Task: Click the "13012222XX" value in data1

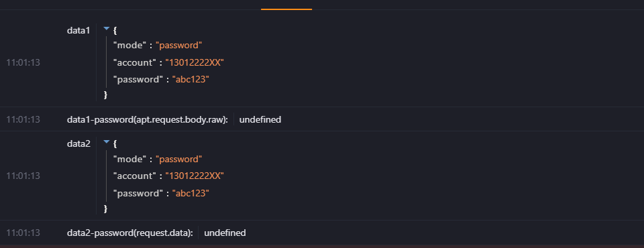Action: click(195, 62)
